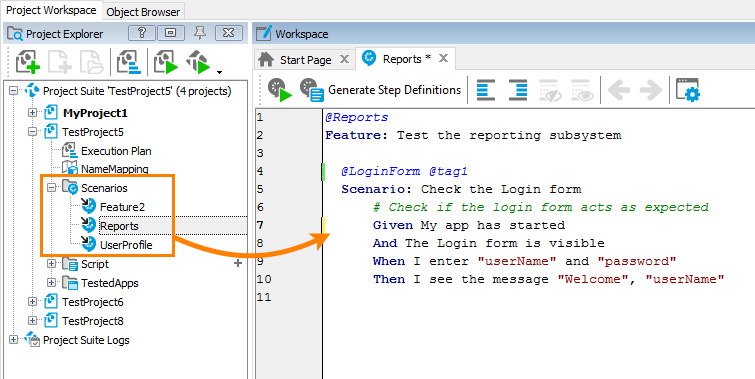
Task: Expand the MyProject1 tree node
Action: point(32,113)
